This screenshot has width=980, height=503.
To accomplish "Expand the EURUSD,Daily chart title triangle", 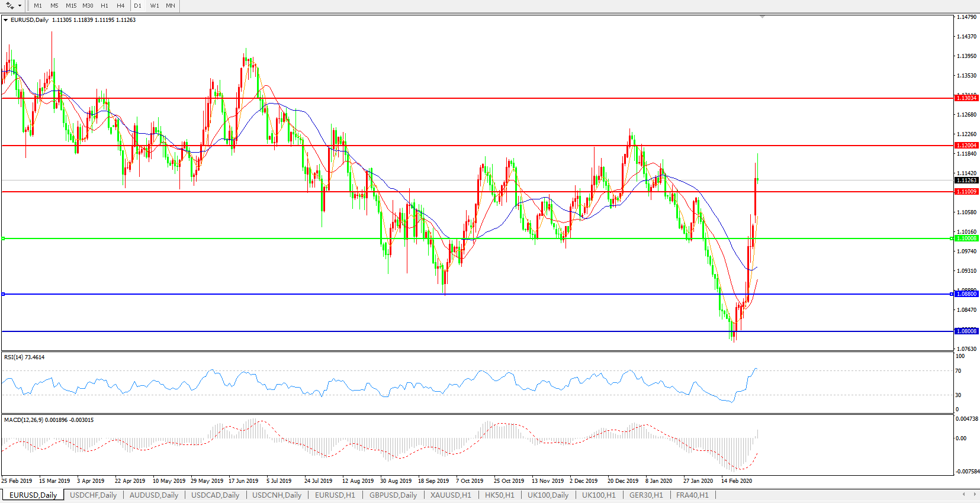I will click(x=6, y=20).
